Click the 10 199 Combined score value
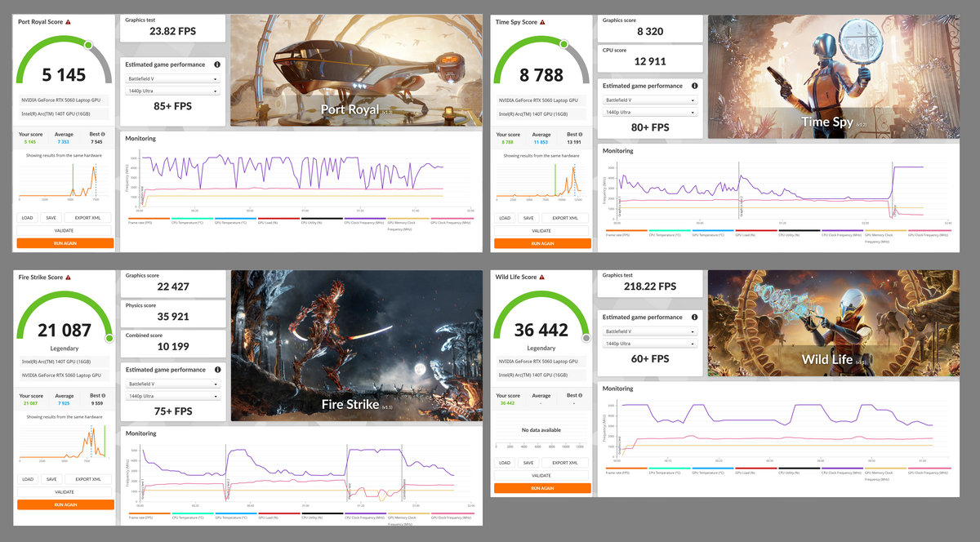980x542 pixels. (171, 347)
